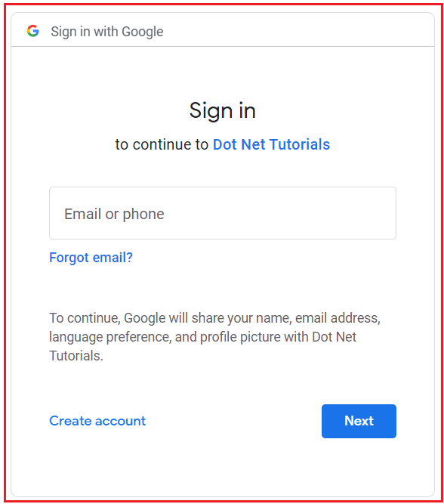Click the blue Next button
Viewport: 444px width, 504px height.
359,421
